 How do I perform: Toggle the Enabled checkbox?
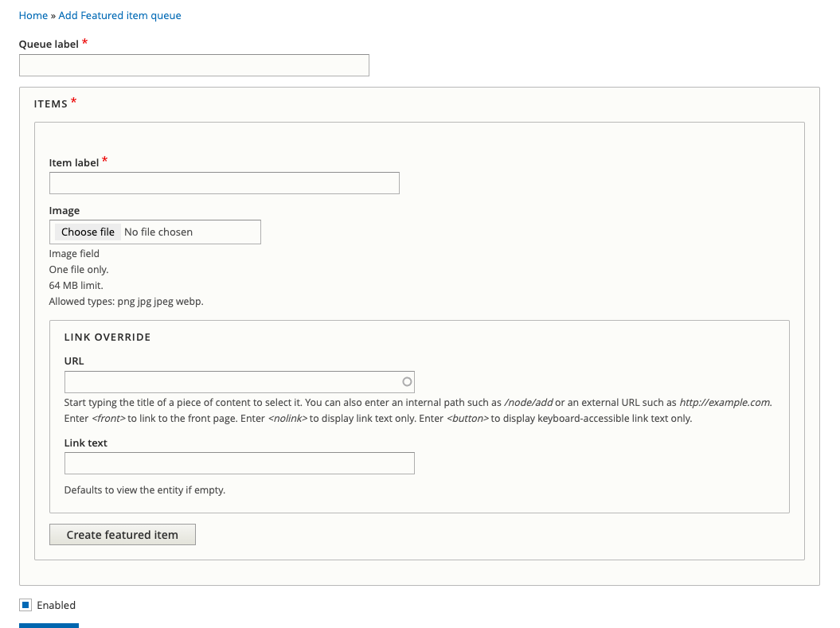25,605
